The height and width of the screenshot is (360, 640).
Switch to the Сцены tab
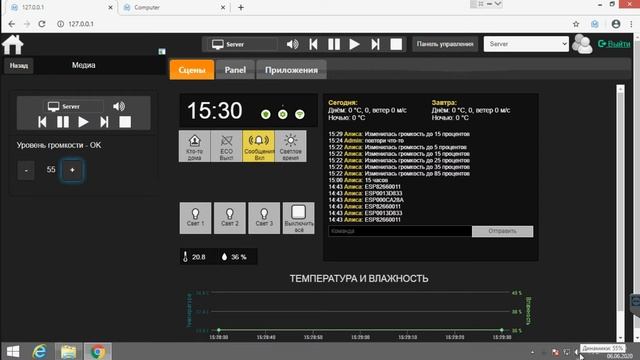(x=192, y=70)
